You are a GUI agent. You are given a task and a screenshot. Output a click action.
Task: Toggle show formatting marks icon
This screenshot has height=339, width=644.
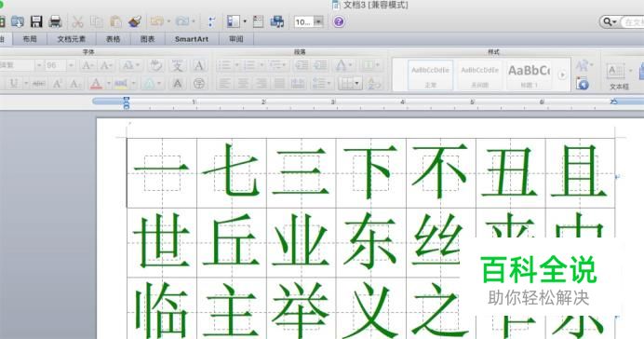tap(211, 21)
